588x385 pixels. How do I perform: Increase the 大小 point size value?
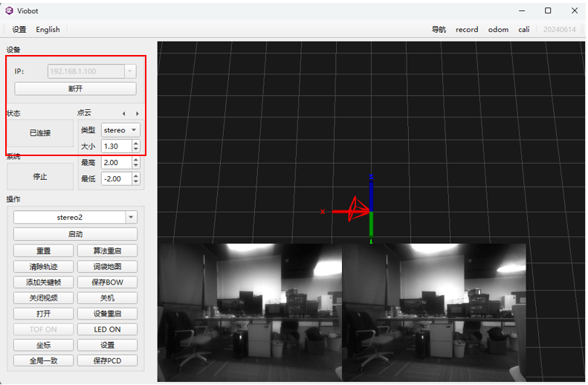pos(136,143)
